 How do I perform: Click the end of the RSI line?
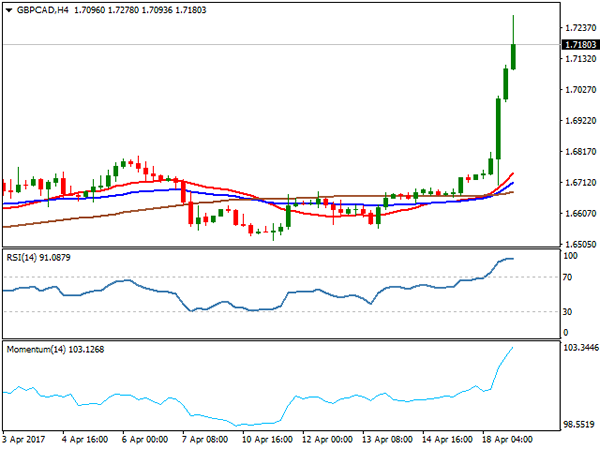(513, 259)
